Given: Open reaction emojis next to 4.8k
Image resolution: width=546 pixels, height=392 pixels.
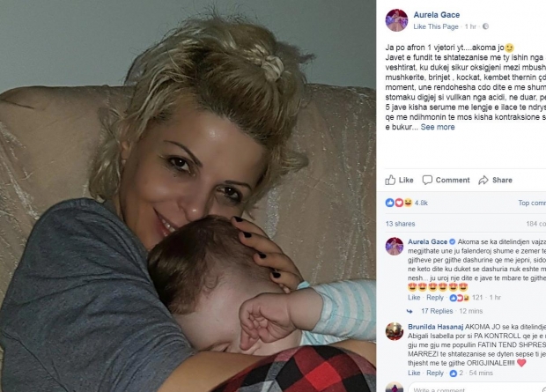Looking at the screenshot, I should (399, 203).
